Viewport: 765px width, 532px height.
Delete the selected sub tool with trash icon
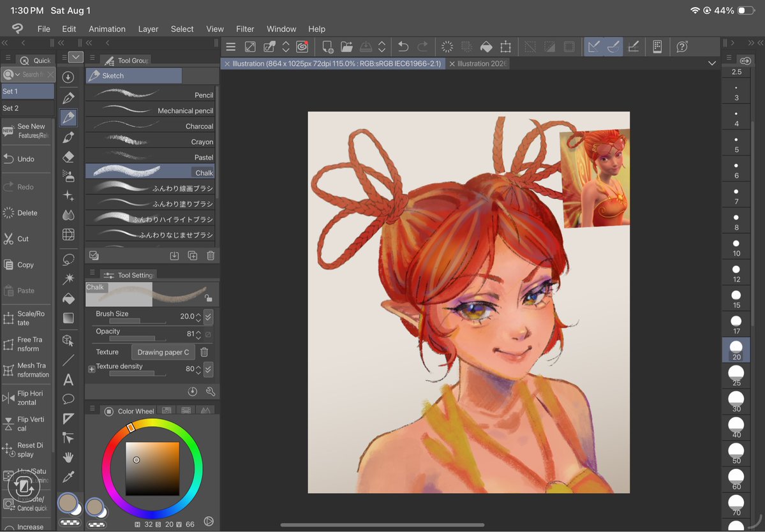coord(211,256)
